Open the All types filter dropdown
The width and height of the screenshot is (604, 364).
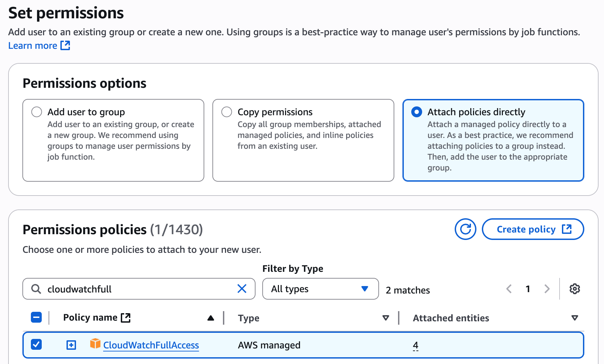pyautogui.click(x=320, y=289)
